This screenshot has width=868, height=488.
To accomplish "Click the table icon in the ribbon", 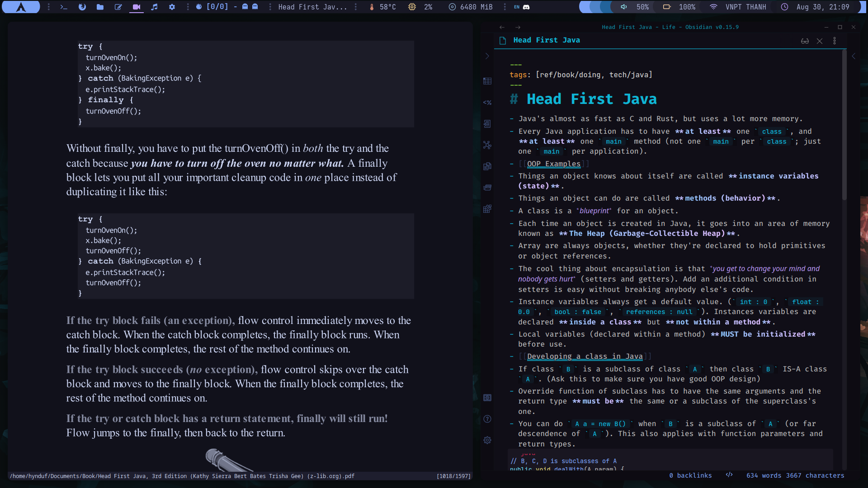I will tap(487, 81).
